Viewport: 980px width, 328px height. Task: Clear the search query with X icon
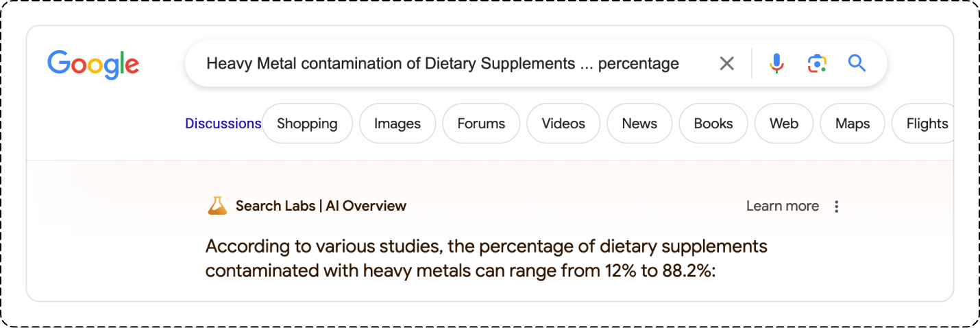726,64
